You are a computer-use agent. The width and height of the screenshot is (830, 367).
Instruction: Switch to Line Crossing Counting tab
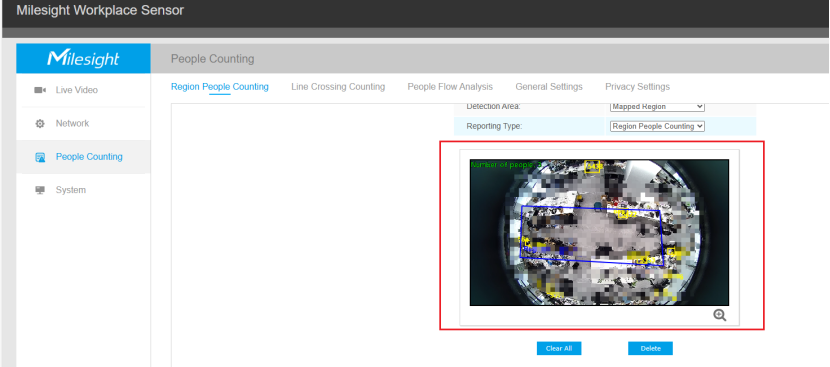[x=338, y=87]
